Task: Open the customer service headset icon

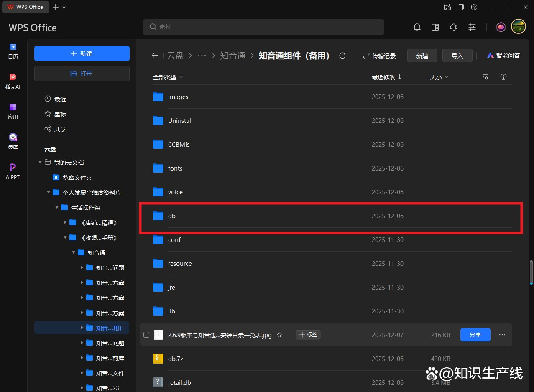Action: click(453, 27)
